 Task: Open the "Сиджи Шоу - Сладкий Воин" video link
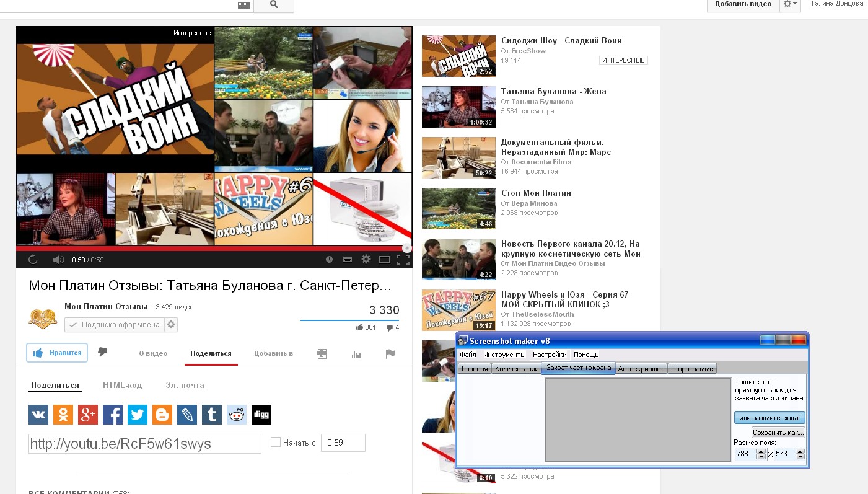(561, 41)
